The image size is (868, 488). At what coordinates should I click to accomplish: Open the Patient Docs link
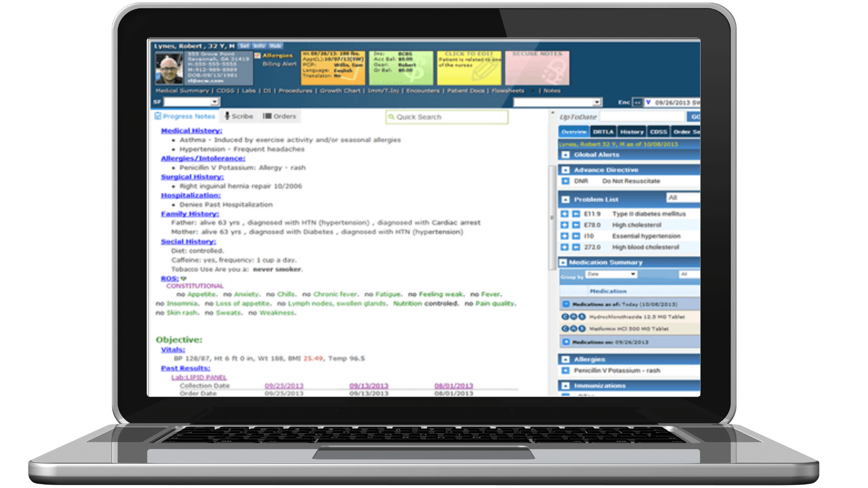(466, 91)
